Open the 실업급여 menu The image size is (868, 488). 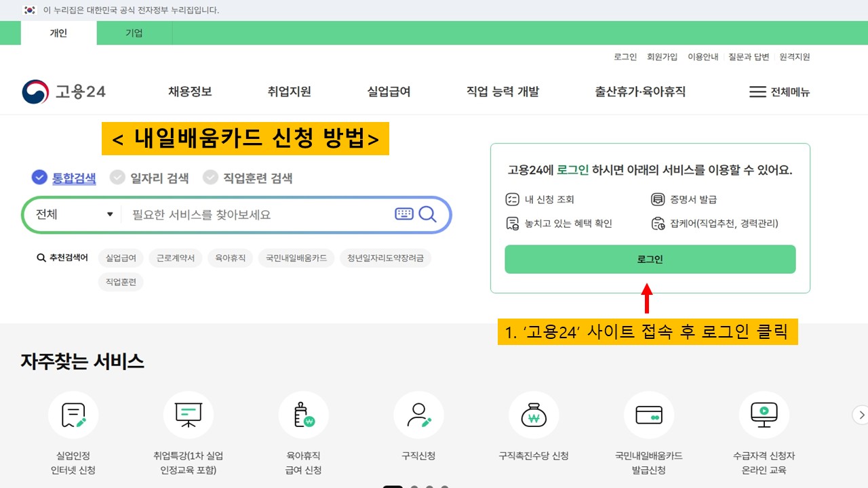[x=389, y=91]
